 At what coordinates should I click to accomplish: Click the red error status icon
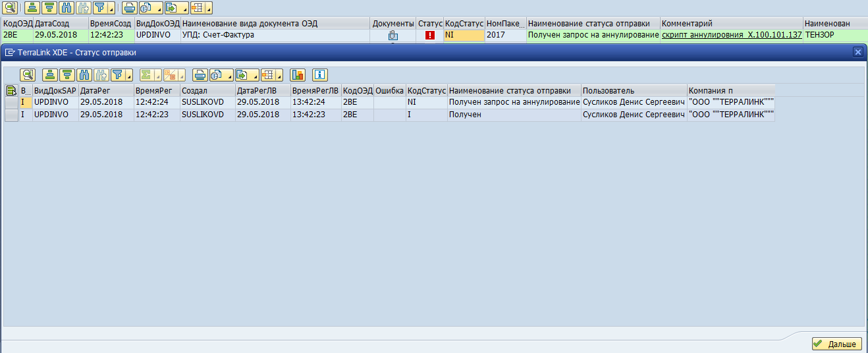tap(430, 35)
